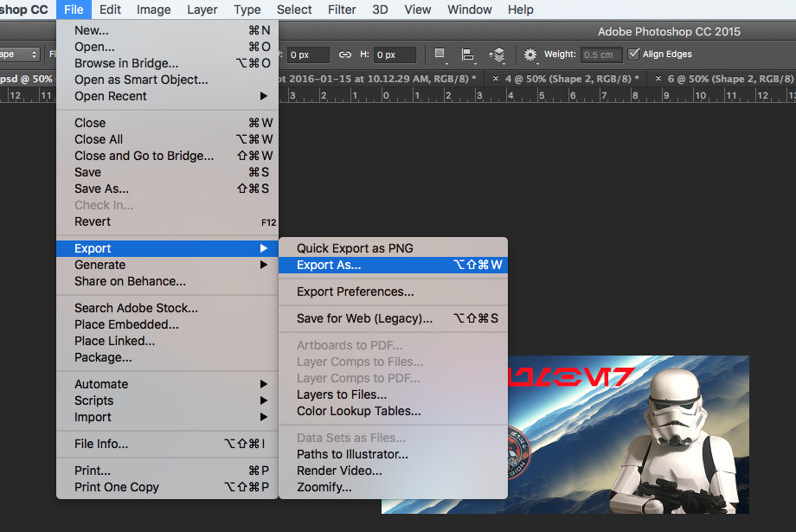
Task: Choose Print... from File menu
Action: pos(168,471)
